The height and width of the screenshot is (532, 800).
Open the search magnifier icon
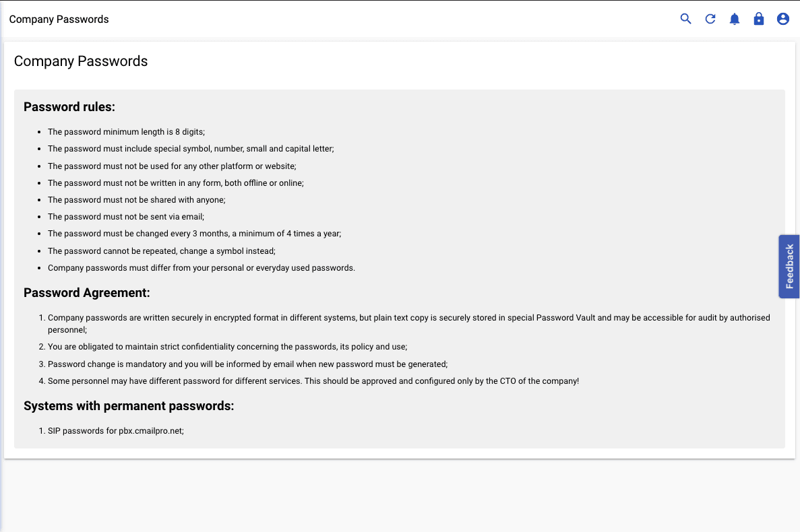(x=685, y=19)
